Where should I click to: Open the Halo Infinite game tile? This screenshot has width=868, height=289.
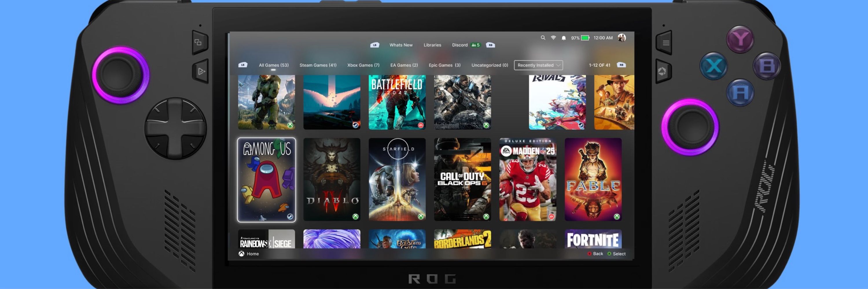click(x=266, y=102)
